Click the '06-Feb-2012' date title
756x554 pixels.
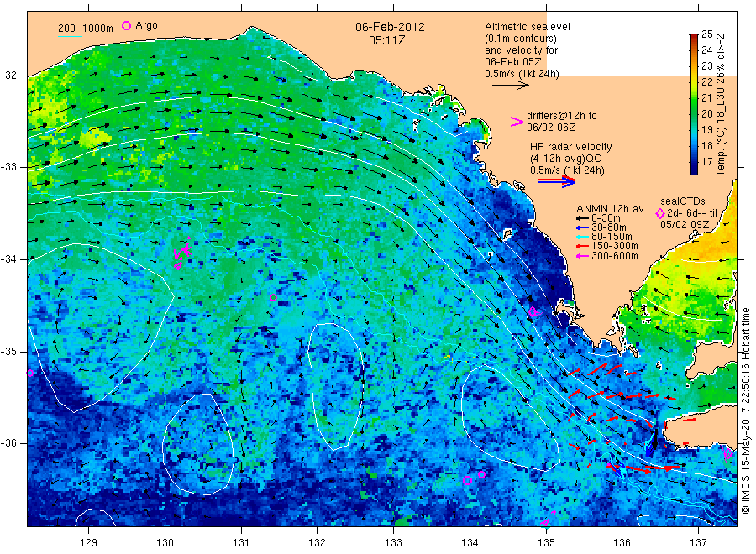tap(390, 27)
